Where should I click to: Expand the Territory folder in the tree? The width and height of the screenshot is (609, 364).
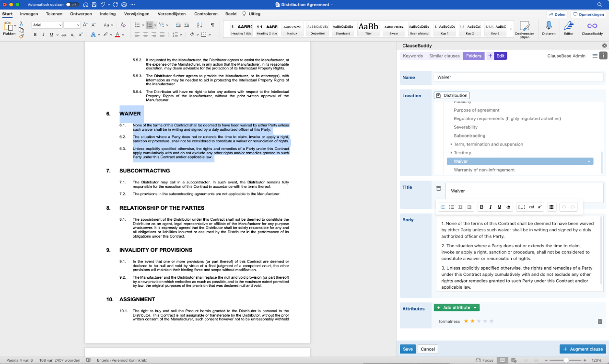click(451, 153)
